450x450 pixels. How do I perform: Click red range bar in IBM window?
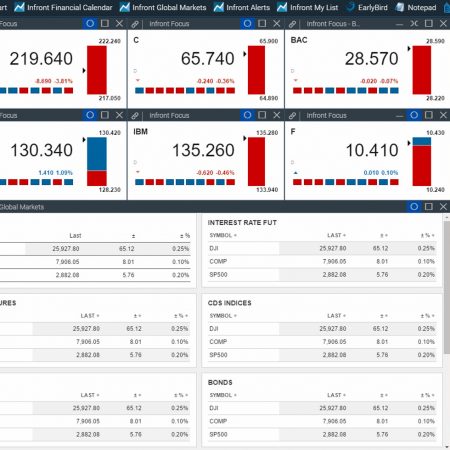[x=256, y=162]
